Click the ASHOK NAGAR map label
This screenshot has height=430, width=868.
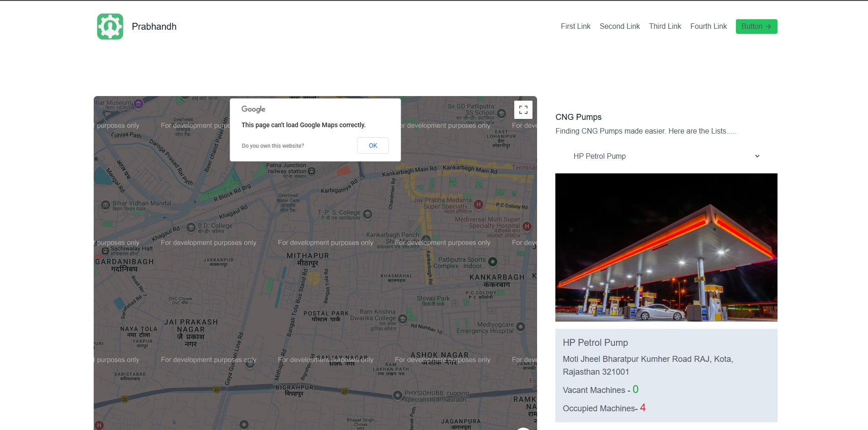pyautogui.click(x=439, y=358)
